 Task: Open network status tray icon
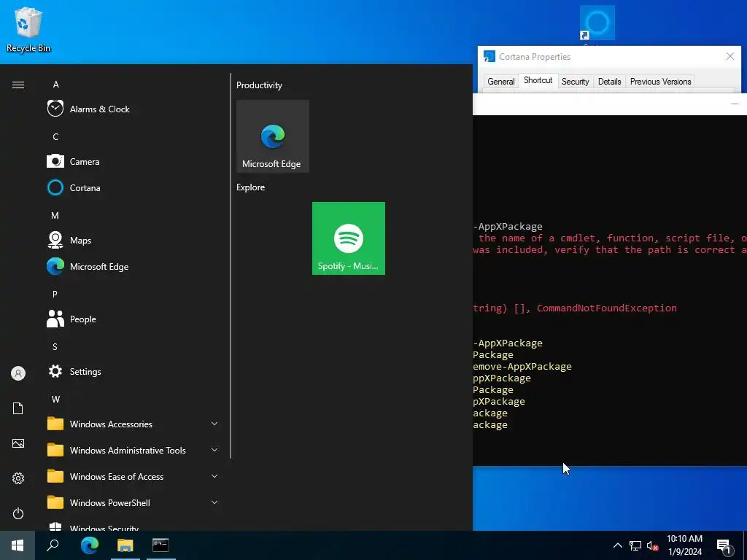(x=635, y=545)
